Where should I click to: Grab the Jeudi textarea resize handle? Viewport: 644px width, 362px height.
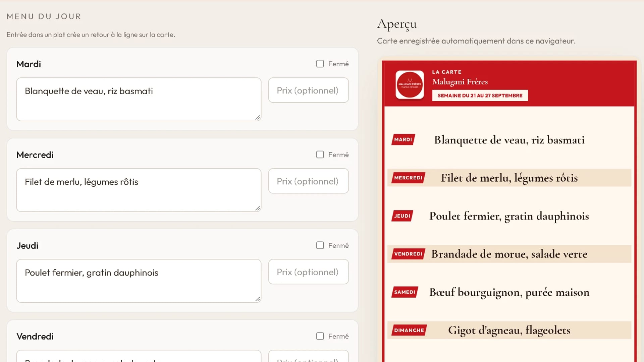click(x=258, y=299)
